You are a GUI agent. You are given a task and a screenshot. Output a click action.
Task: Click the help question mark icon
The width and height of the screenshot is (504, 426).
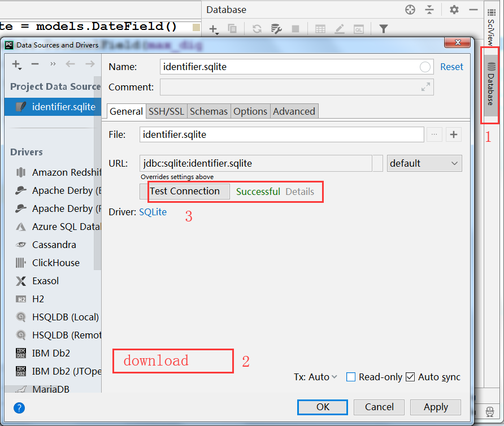pos(19,408)
